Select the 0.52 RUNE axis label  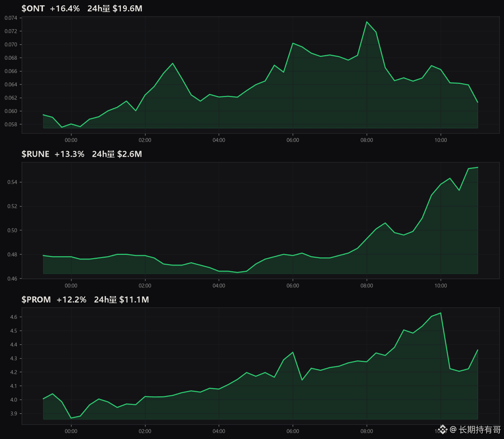click(12, 206)
